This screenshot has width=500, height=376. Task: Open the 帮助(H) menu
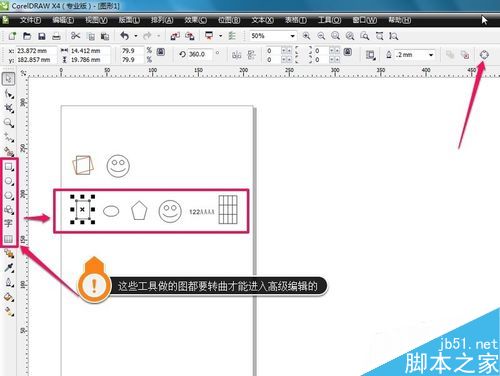399,20
